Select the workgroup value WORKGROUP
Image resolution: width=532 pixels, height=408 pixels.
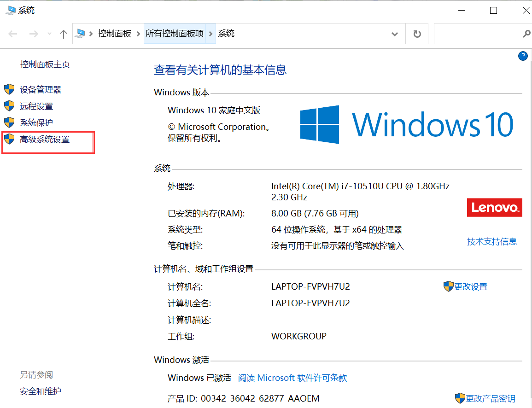[299, 336]
